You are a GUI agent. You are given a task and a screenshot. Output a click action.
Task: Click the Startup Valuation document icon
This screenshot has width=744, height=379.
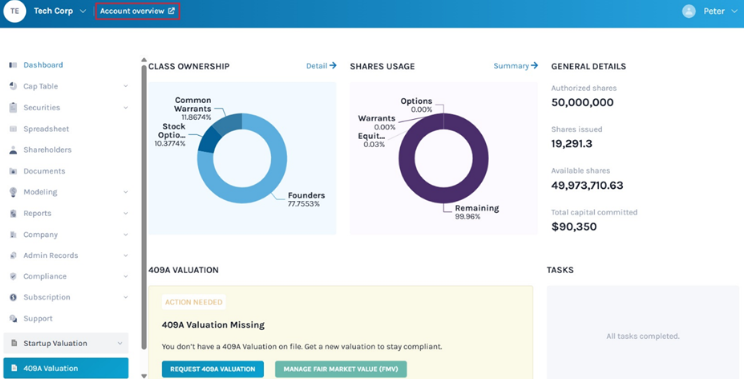pos(14,343)
